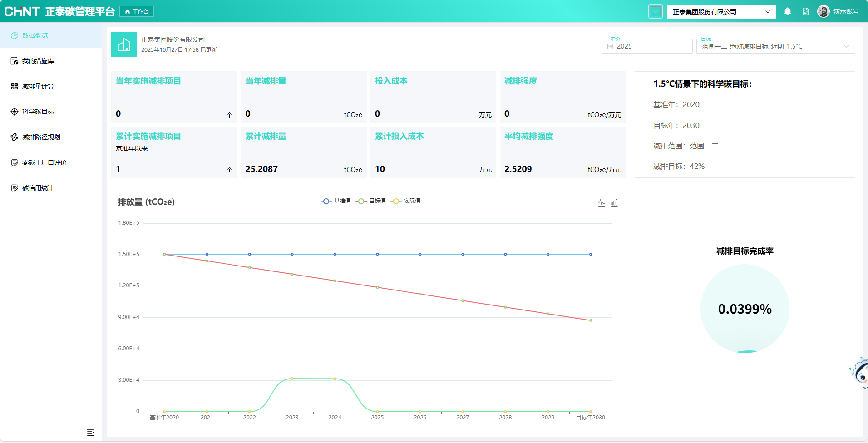Switch the emissions chart to line view
This screenshot has height=443, width=868.
[602, 202]
